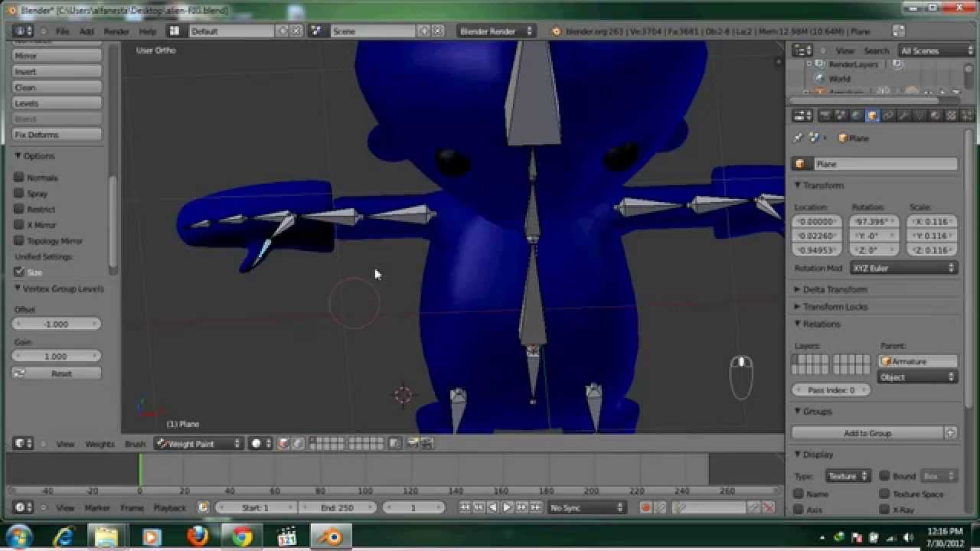Click the 3D view editor type icon

point(24,443)
